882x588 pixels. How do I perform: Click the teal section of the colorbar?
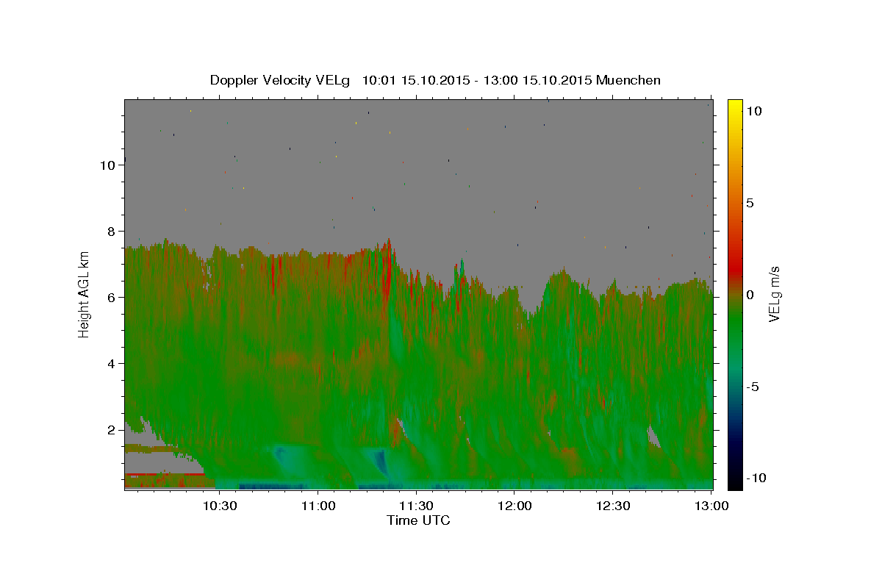point(735,371)
